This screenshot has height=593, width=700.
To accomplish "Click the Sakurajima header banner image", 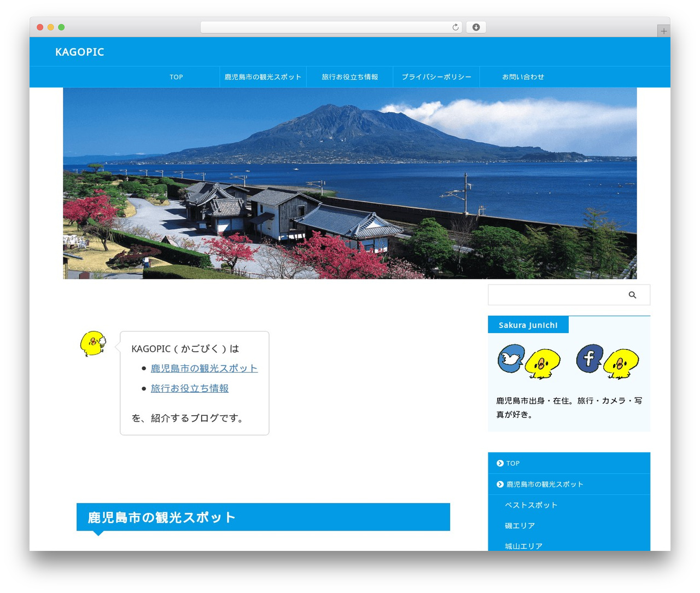I will click(350, 183).
